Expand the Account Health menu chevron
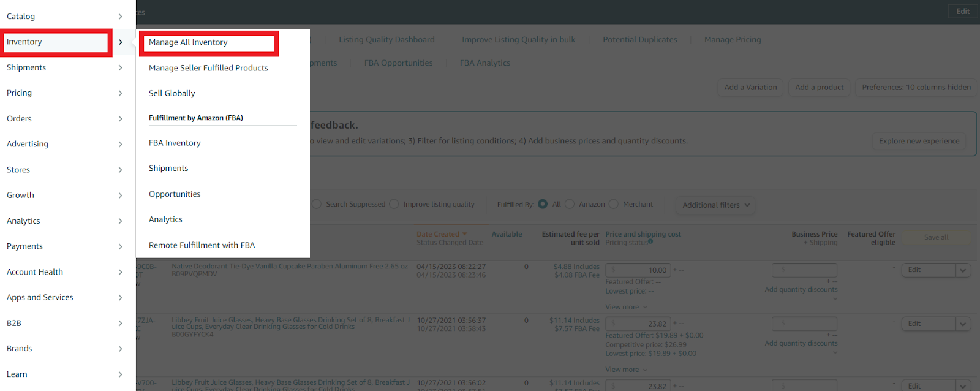 120,272
